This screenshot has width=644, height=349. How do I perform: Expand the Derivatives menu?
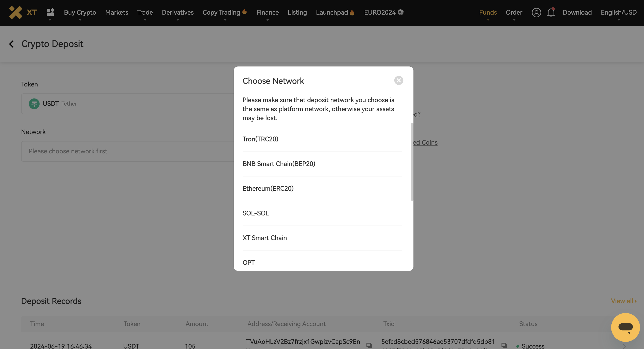pos(178,12)
